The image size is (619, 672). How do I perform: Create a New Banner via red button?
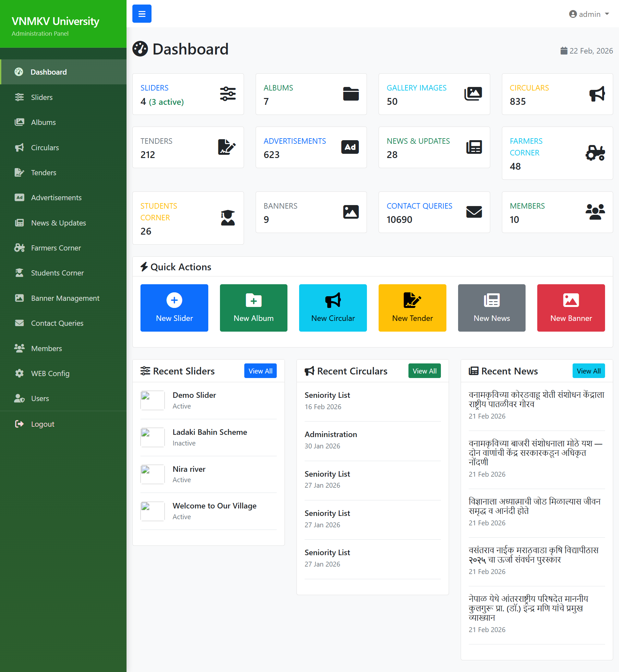[x=570, y=308]
